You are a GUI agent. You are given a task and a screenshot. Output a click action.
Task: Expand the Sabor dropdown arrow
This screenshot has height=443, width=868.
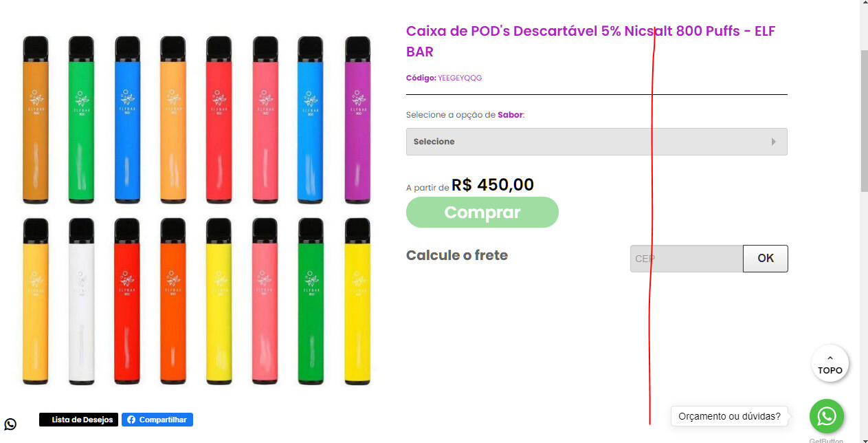tap(774, 142)
